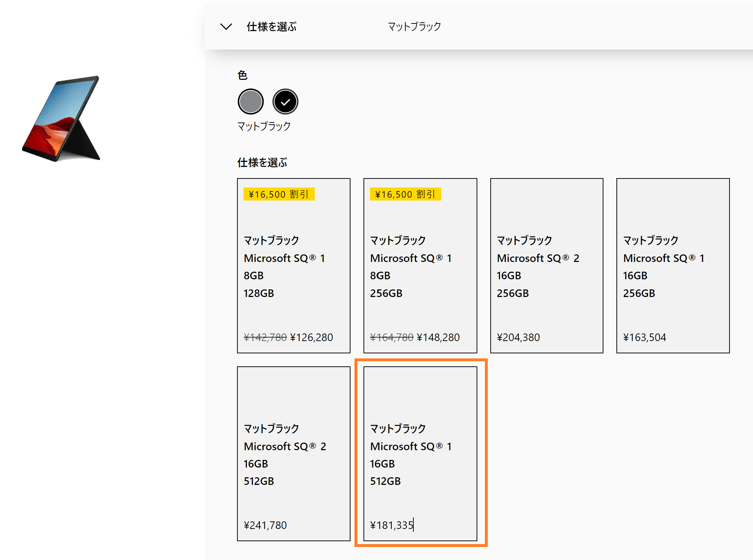Choose SQ 2 16GB 512GB configuration
Screen dimensions: 753x560
[x=293, y=454]
